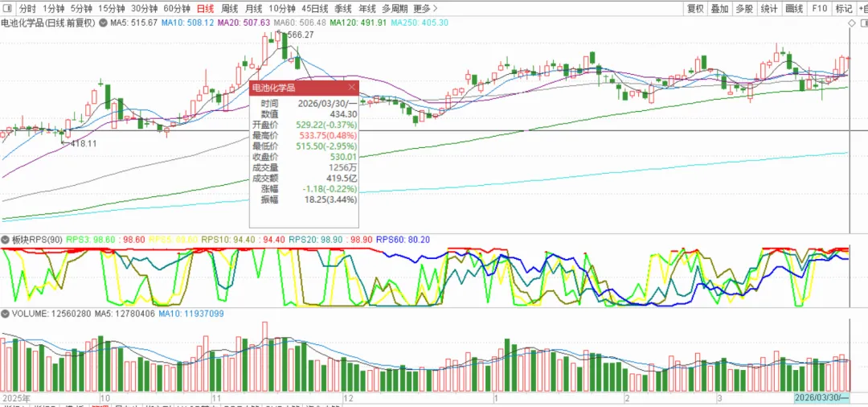Click the MA120: 491.91 label
Viewport: 868px width, 407px height.
(x=358, y=23)
